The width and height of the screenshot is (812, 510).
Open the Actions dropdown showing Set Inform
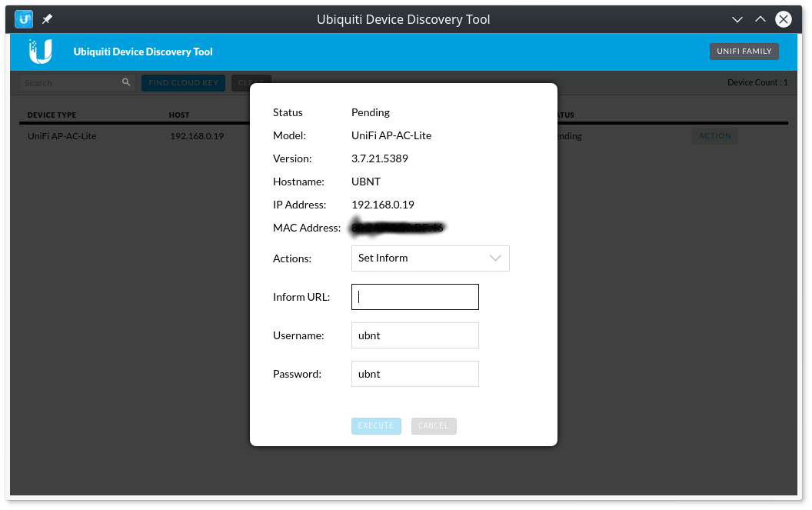point(430,258)
